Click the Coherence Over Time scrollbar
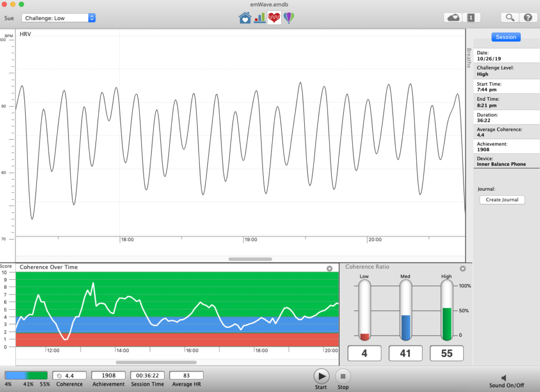The height and width of the screenshot is (392, 540). coord(156,362)
